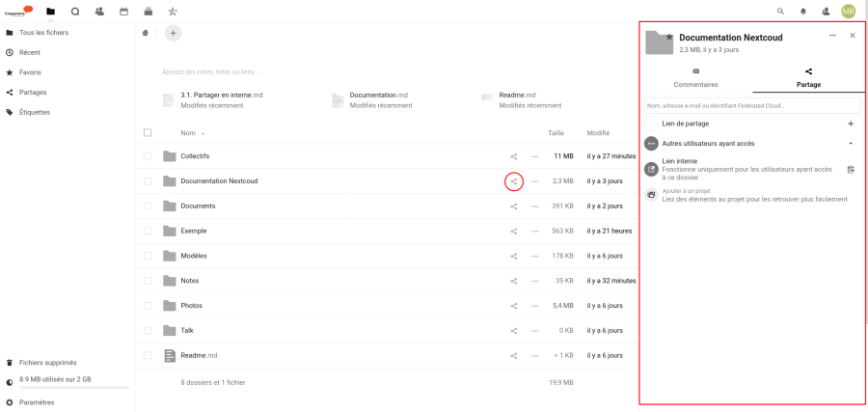Check the box for Collectifs folder

pos(148,156)
